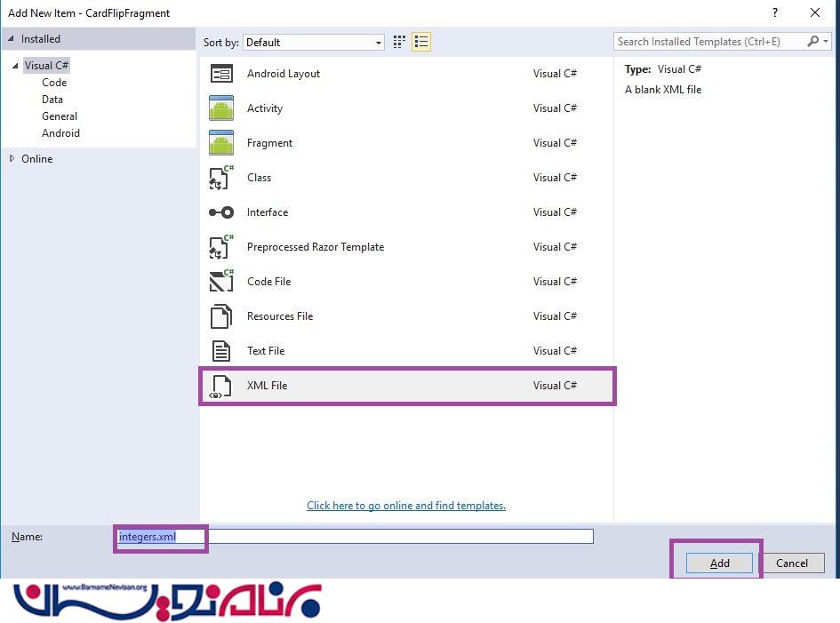Collapse the Installed templates section
Image resolution: width=840 pixels, height=623 pixels.
coord(11,39)
